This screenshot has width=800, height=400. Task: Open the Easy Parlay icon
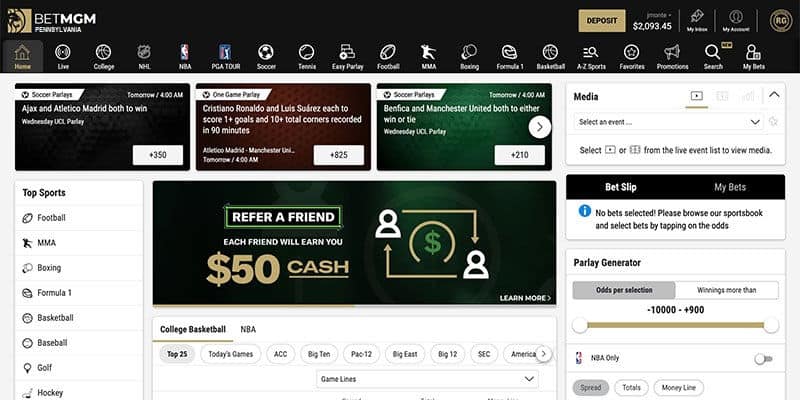point(347,52)
